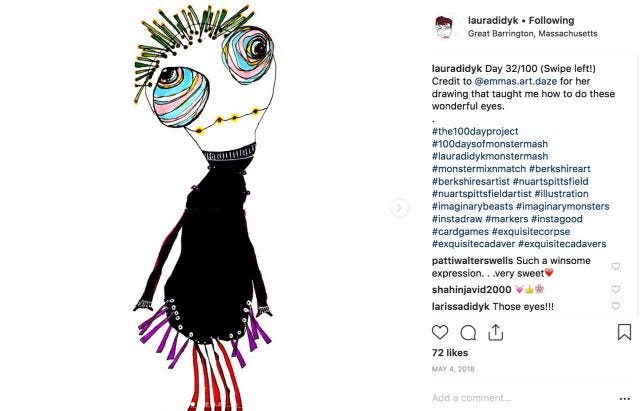Open the three-dot more options menu

coord(624,398)
